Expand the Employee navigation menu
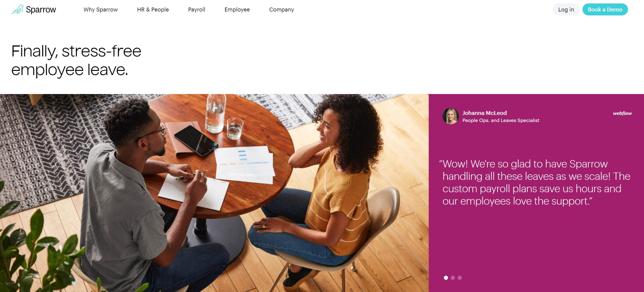The image size is (644, 292). pos(237,10)
